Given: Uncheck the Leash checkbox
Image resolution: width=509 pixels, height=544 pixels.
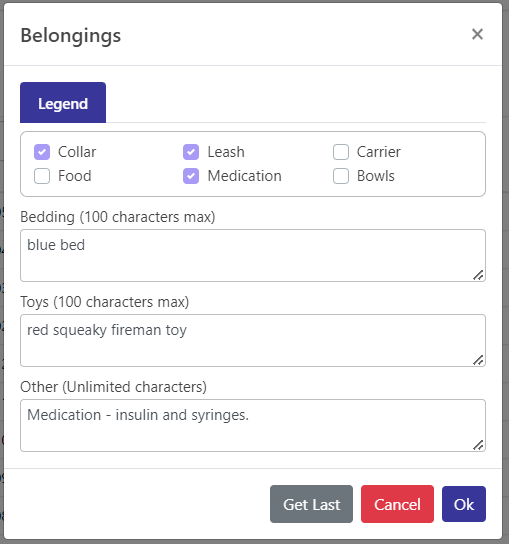Looking at the screenshot, I should 191,152.
